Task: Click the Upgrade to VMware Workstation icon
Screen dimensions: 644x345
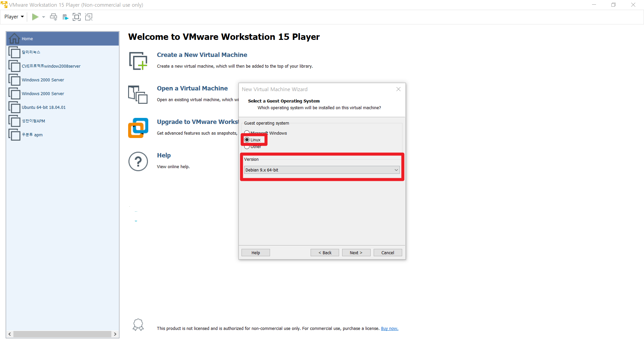Action: click(x=138, y=128)
